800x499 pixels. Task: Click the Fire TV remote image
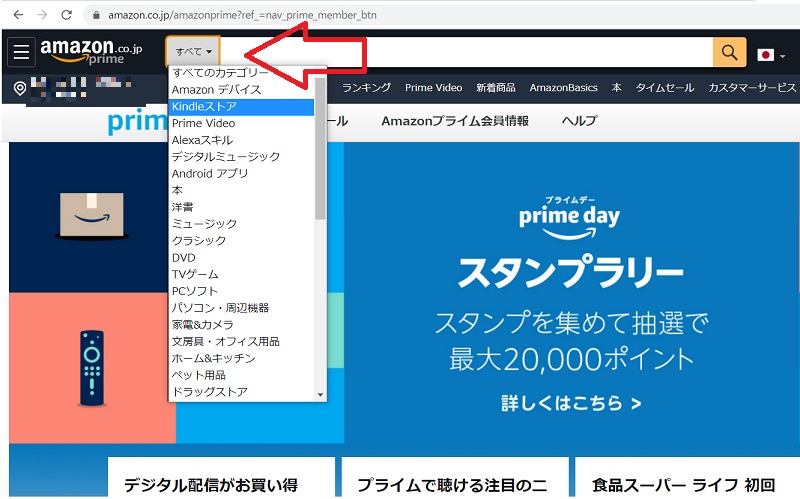click(x=92, y=368)
